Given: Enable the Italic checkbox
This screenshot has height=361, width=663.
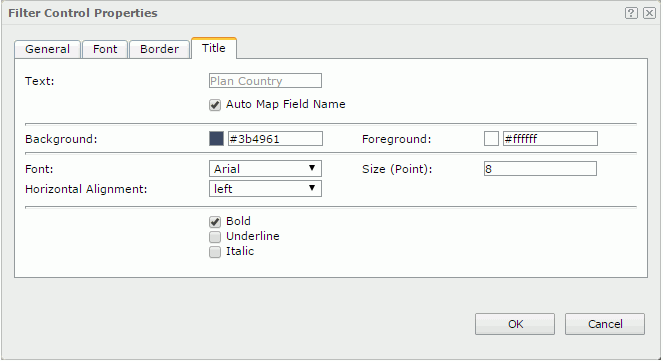Looking at the screenshot, I should 215,252.
